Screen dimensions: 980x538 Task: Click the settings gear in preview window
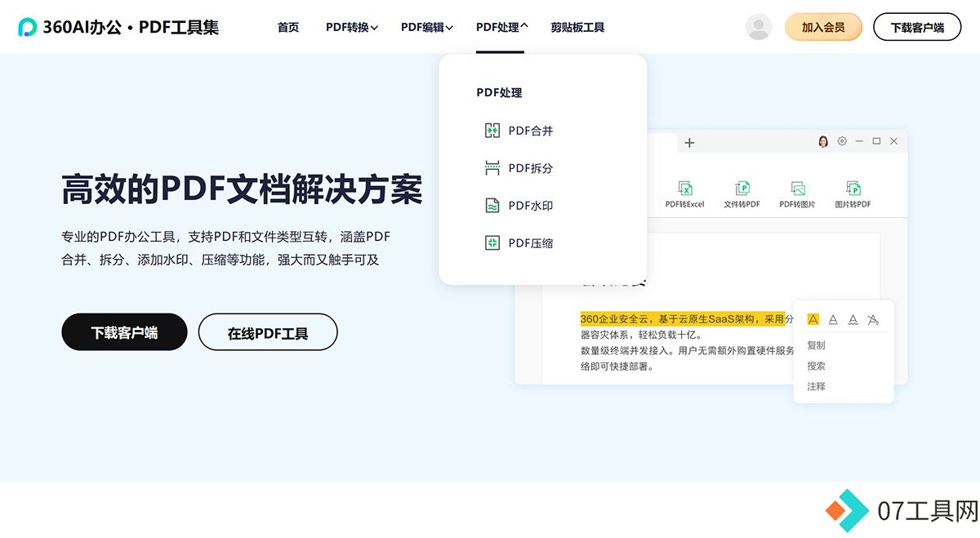[x=842, y=141]
